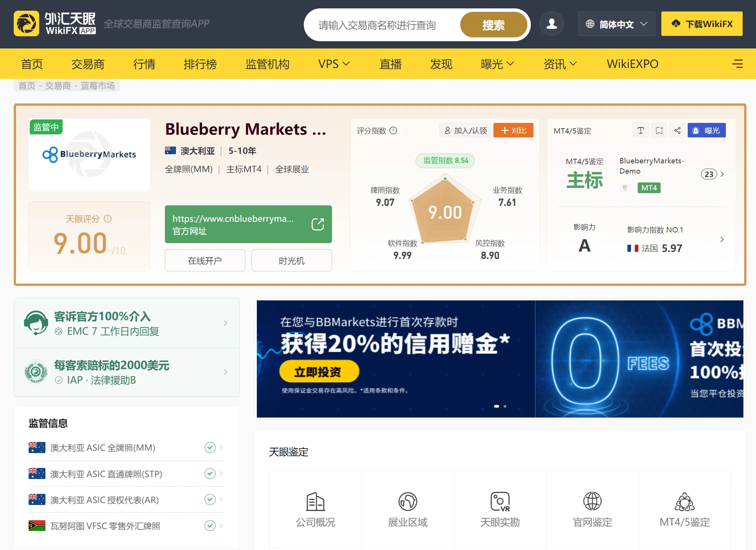The image size is (756, 550).
Task: Click the green MT4 badge
Action: pyautogui.click(x=649, y=188)
